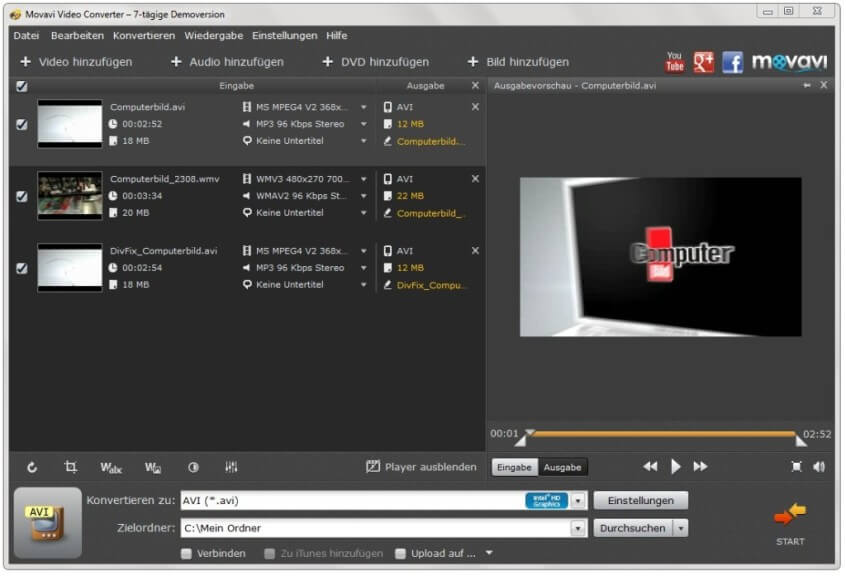This screenshot has height=576, width=846.
Task: Expand subtitle dropdown for DivFix_Computerbild.avi
Action: coord(364,284)
